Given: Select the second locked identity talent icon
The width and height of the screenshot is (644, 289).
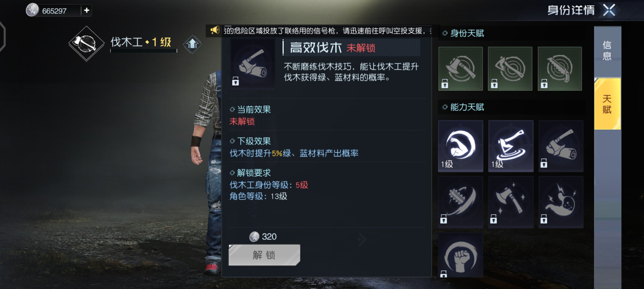Looking at the screenshot, I should (x=510, y=69).
